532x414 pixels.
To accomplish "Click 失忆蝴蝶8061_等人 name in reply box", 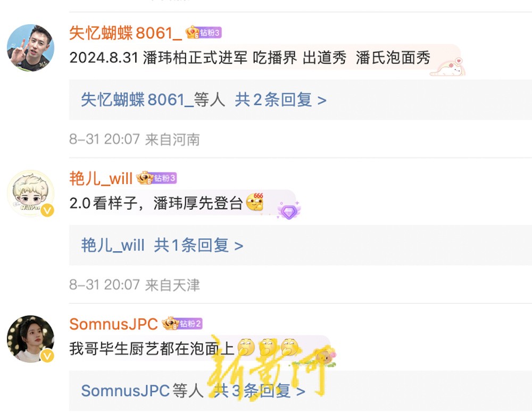I will [153, 100].
